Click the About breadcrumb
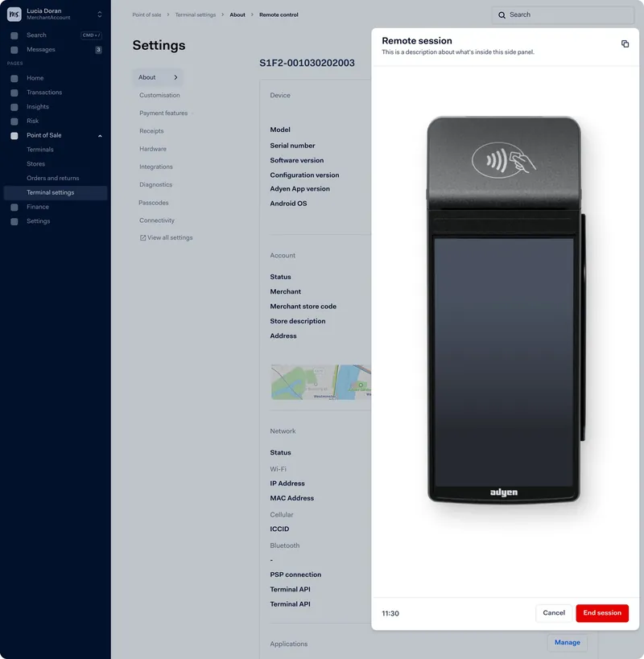Viewport: 644px width, 659px height. [237, 14]
